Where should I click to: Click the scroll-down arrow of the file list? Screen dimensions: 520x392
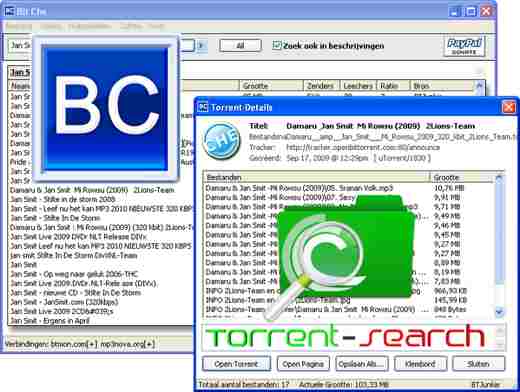[x=499, y=312]
